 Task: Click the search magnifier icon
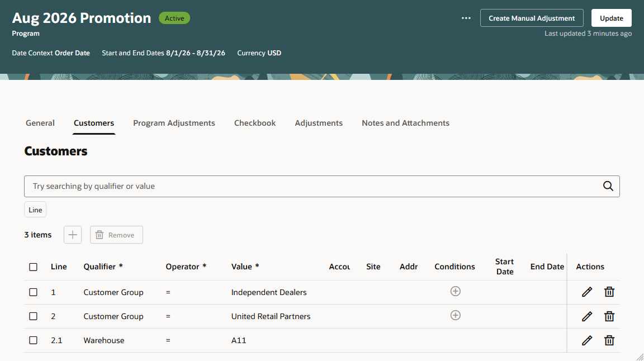click(x=608, y=186)
